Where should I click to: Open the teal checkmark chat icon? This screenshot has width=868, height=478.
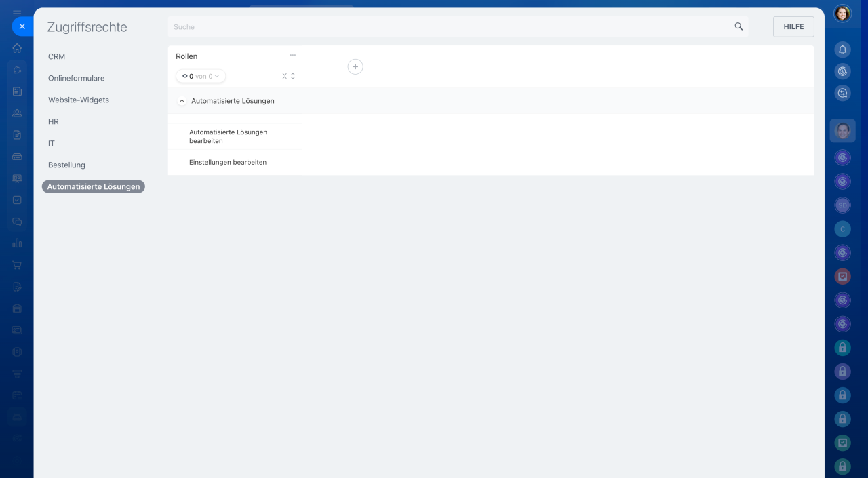(x=842, y=443)
